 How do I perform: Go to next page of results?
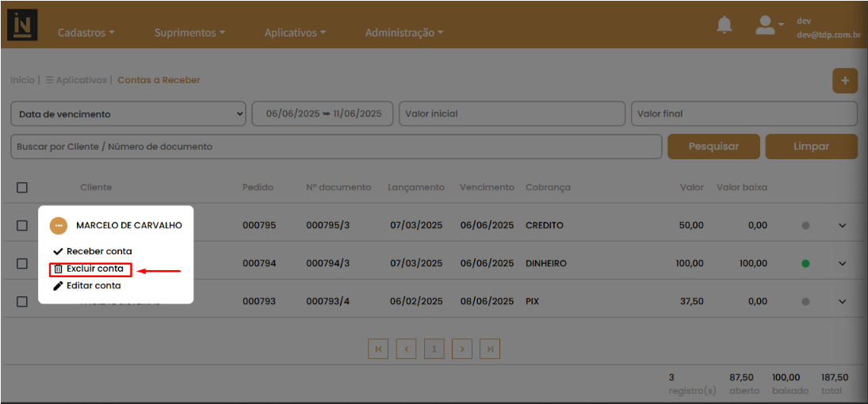tap(462, 349)
